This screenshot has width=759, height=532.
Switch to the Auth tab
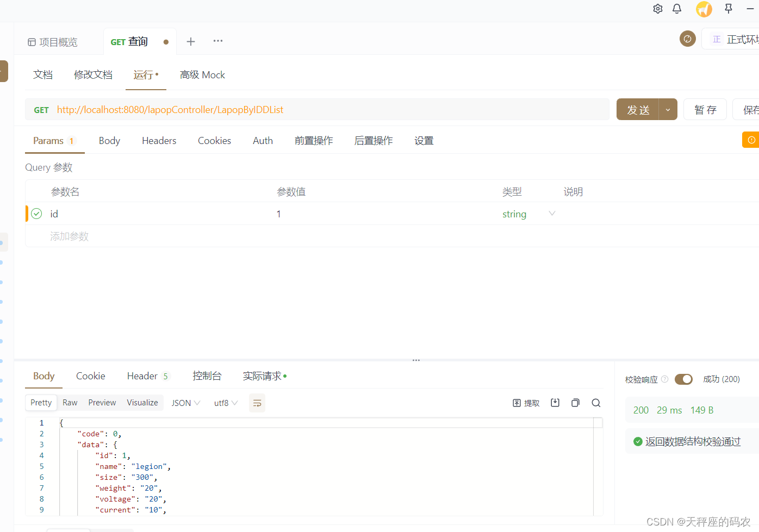[x=263, y=141]
